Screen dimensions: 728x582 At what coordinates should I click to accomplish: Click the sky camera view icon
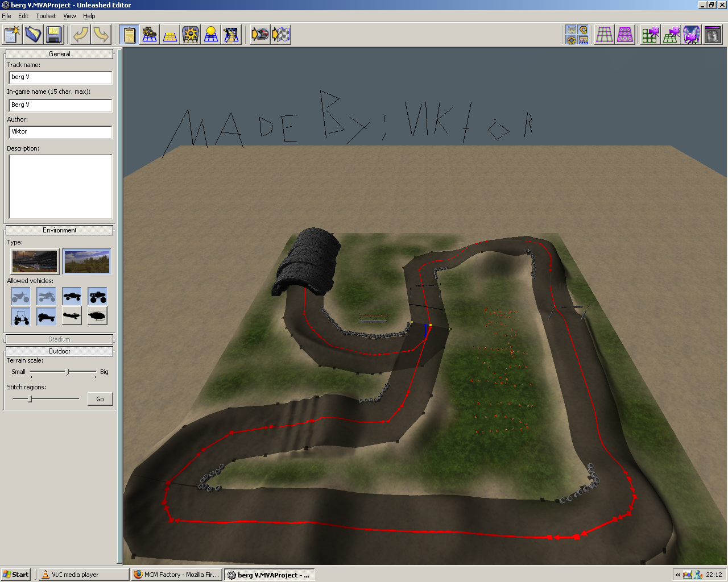pyautogui.click(x=692, y=35)
